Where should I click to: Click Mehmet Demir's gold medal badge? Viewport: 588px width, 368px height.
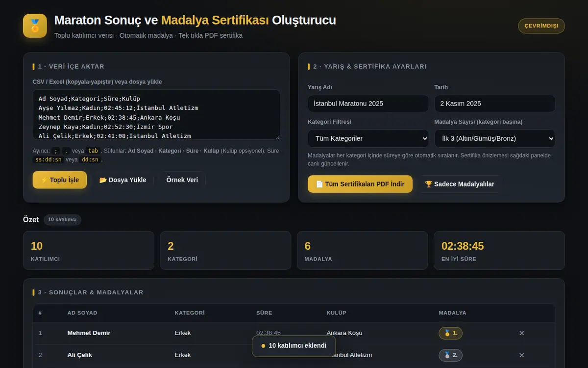[x=450, y=333]
